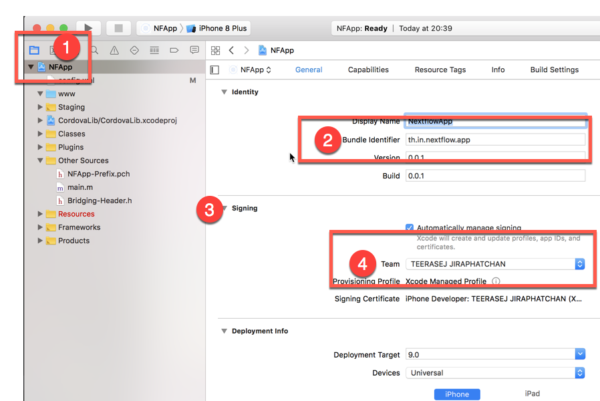Expand the Frameworks folder
This screenshot has height=401, width=600.
pyautogui.click(x=40, y=227)
